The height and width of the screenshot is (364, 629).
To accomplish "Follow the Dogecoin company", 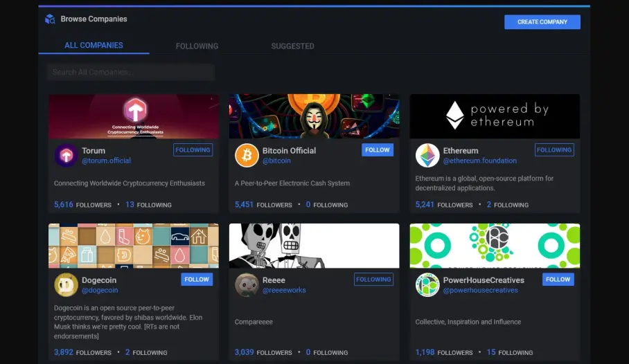I will 197,280.
